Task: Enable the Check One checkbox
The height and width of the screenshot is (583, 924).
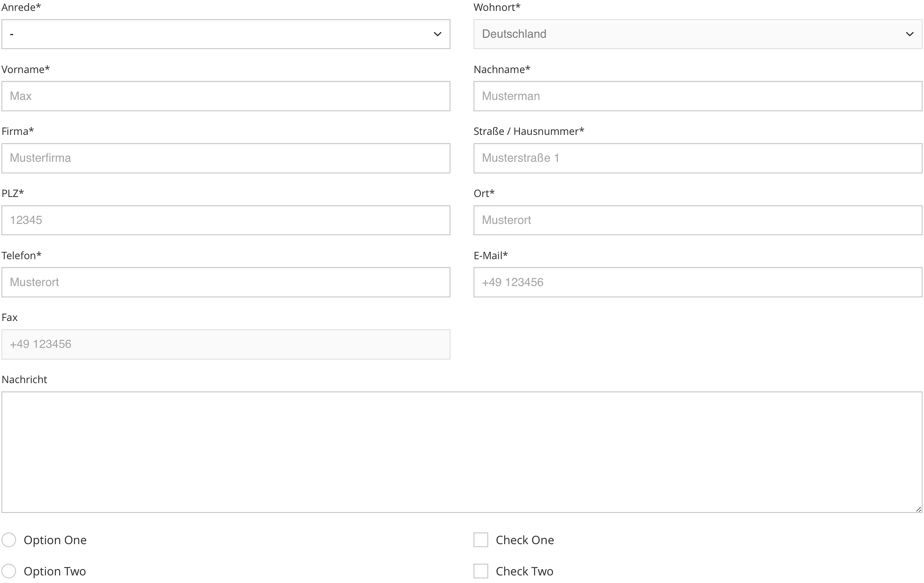Action: point(480,540)
